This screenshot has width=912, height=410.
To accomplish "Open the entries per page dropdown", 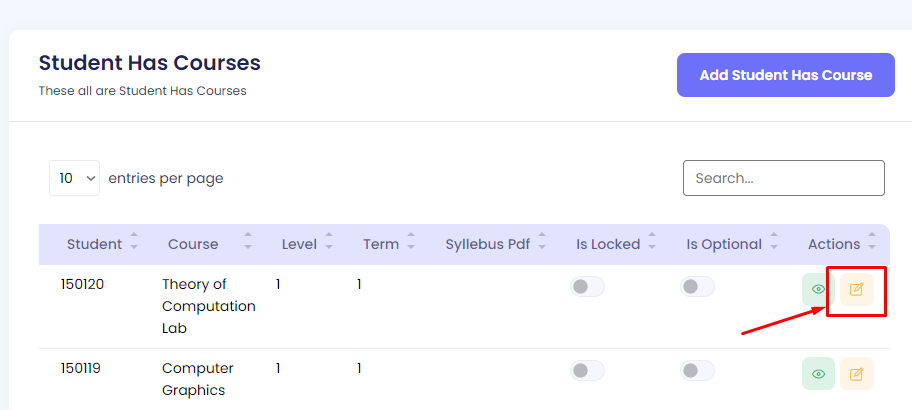I will (74, 178).
